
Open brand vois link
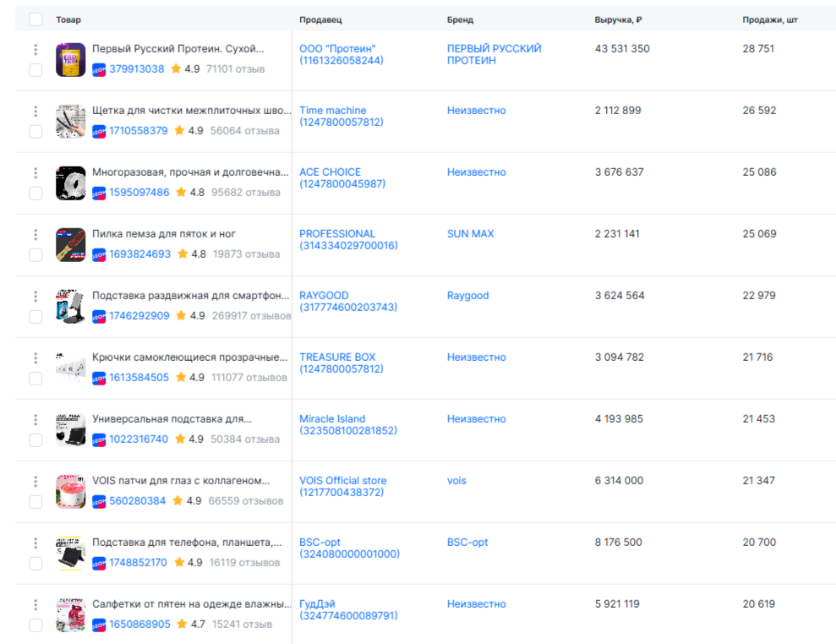[x=456, y=481]
